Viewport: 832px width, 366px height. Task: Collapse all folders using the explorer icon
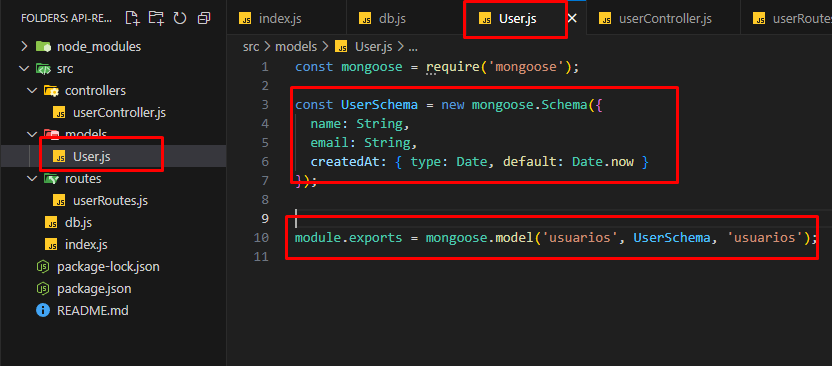(204, 19)
